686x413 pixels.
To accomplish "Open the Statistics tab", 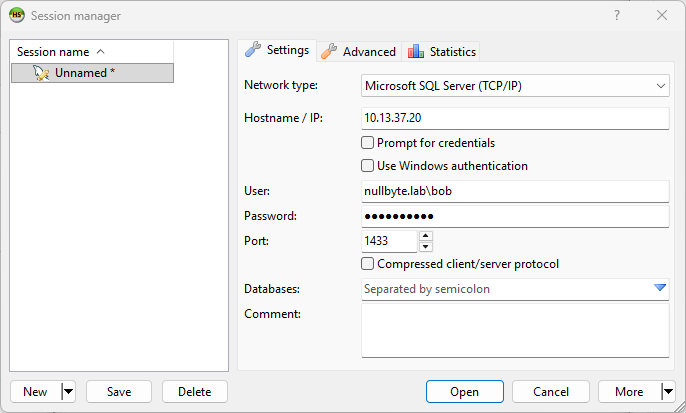I will point(441,52).
